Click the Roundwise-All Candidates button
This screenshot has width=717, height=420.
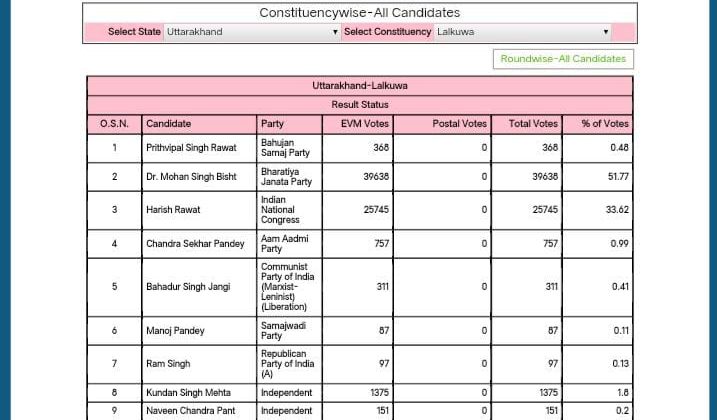coord(563,59)
